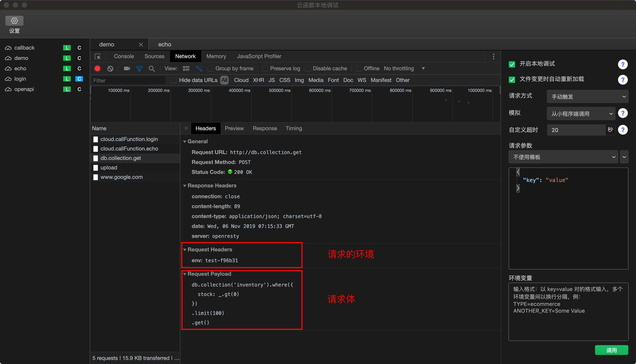Collapse the Response Headers section
The image size is (636, 364).
coord(185,186)
